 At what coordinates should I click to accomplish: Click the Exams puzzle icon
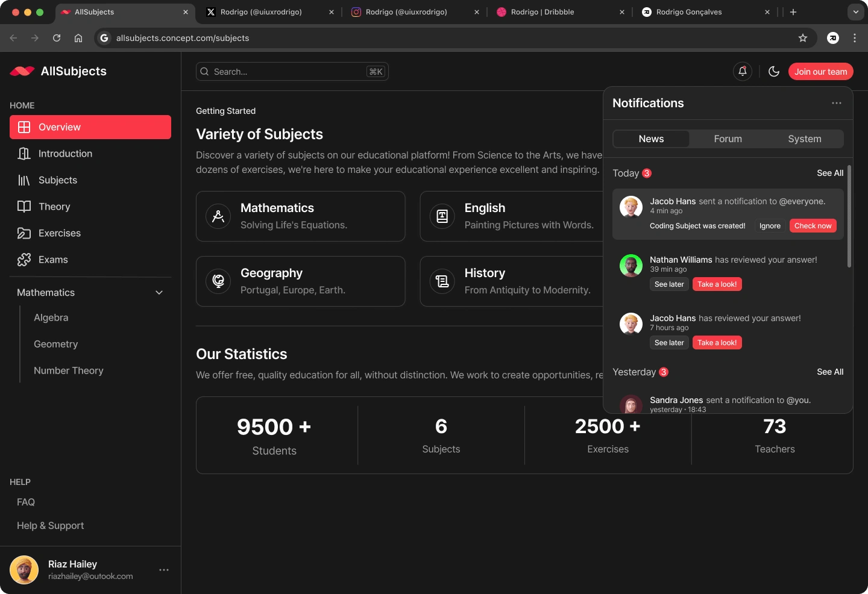coord(24,260)
